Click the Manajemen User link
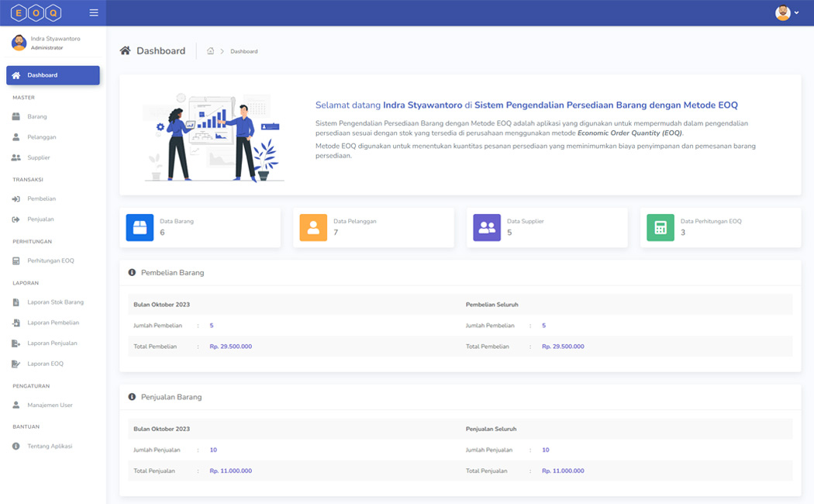 tap(52, 404)
